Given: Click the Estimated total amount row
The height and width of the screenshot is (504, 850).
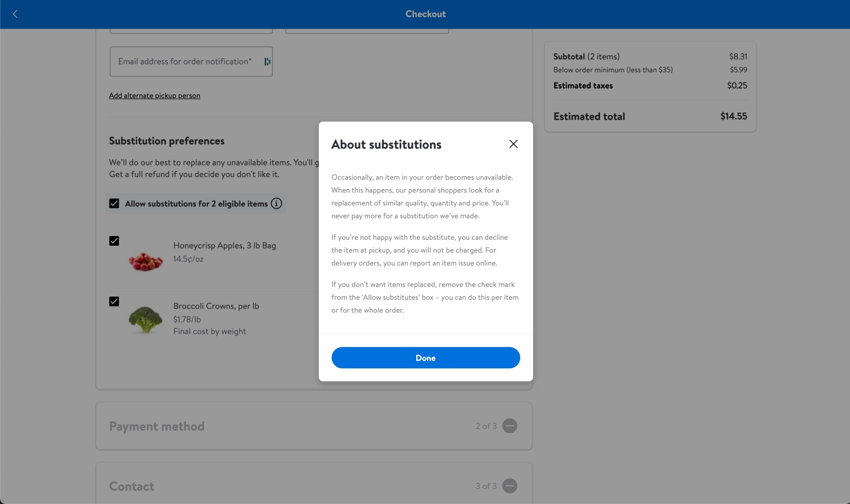Looking at the screenshot, I should (x=650, y=116).
